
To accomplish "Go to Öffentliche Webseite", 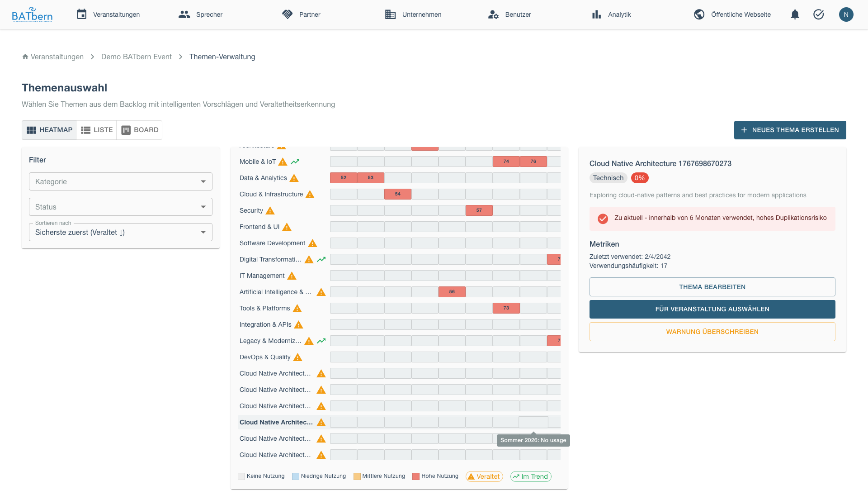I will pos(732,14).
